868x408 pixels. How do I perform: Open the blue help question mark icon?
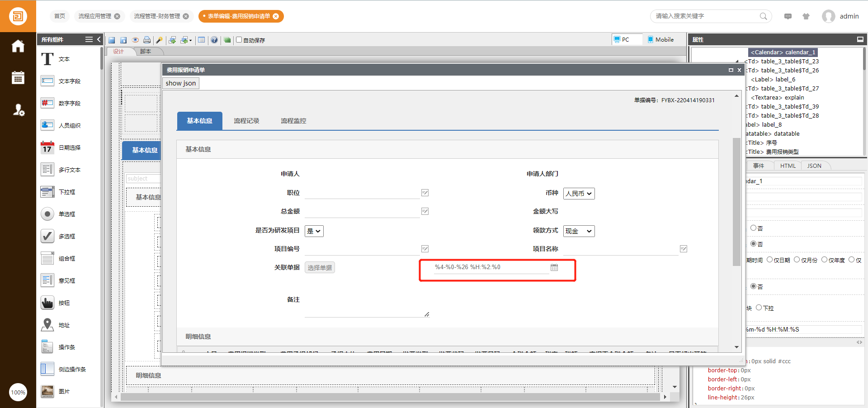click(x=214, y=40)
